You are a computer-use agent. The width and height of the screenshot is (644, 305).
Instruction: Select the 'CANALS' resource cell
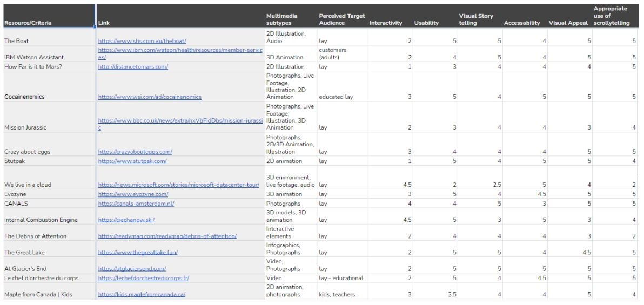coord(49,204)
